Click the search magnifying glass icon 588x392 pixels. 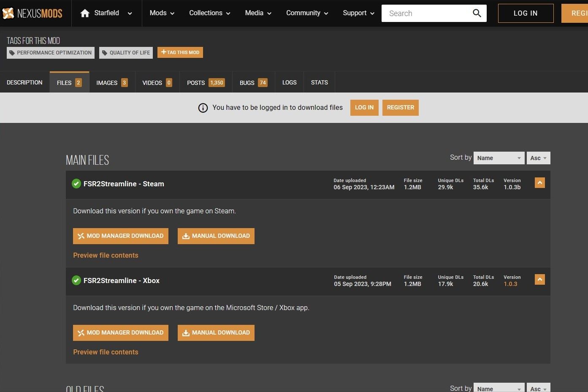pos(477,13)
